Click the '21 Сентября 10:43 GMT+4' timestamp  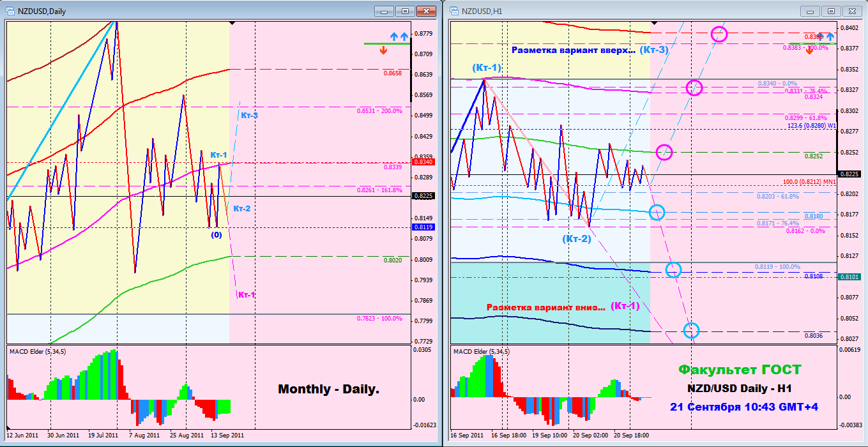pyautogui.click(x=744, y=407)
